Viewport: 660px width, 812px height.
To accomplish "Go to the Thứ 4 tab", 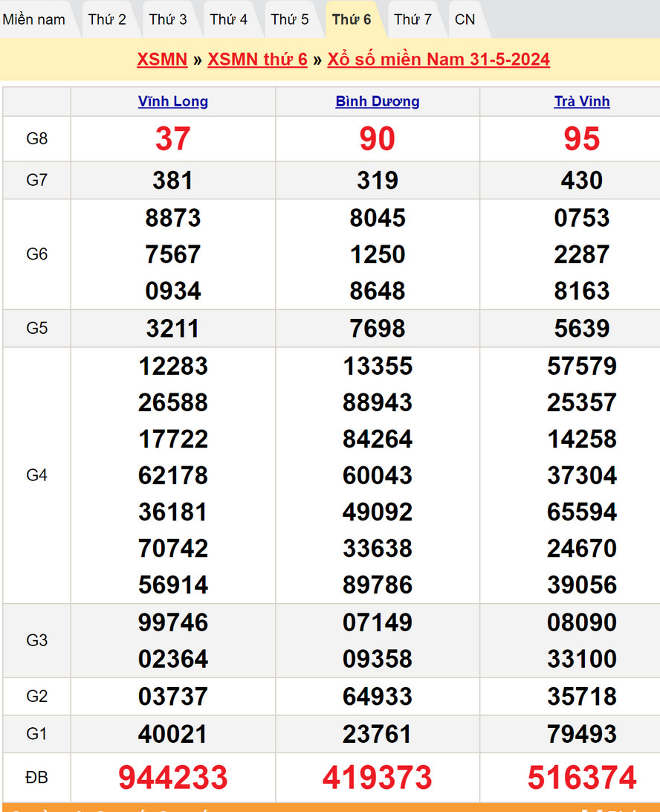I will pos(229,19).
